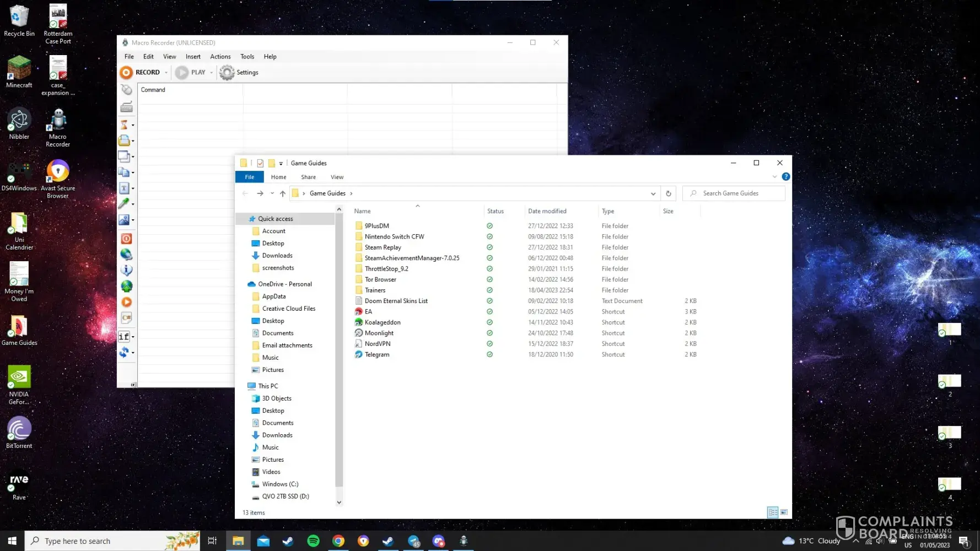Switch to large thumbnails view toggle
Viewport: 980px width, 551px height.
click(x=784, y=512)
